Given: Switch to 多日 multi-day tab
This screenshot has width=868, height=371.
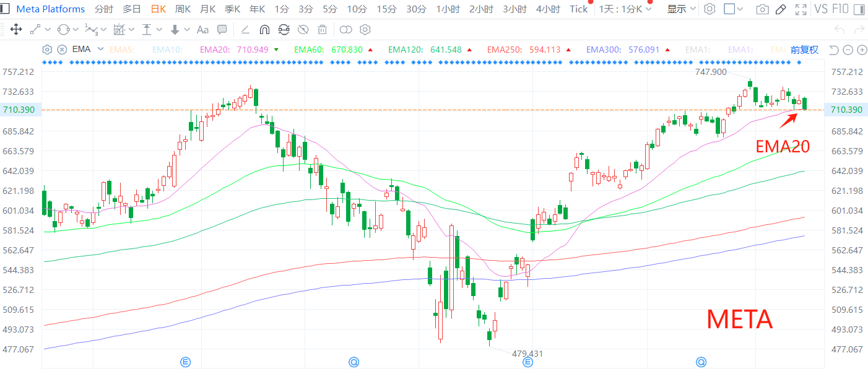Looking at the screenshot, I should pos(131,9).
